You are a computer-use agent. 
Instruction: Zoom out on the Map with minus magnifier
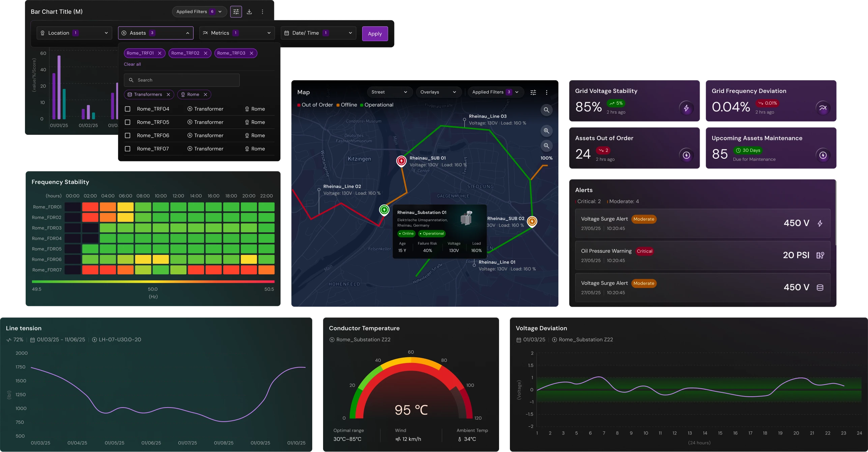click(546, 146)
